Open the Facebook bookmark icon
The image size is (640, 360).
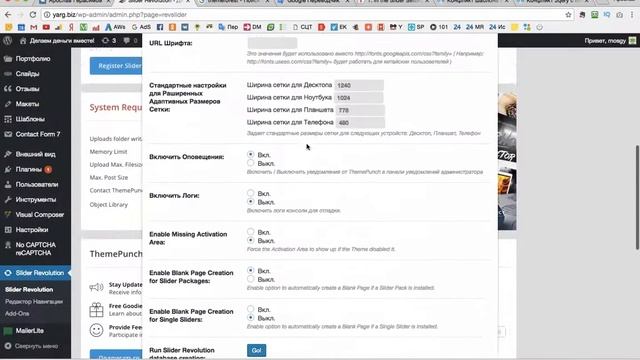click(x=160, y=27)
